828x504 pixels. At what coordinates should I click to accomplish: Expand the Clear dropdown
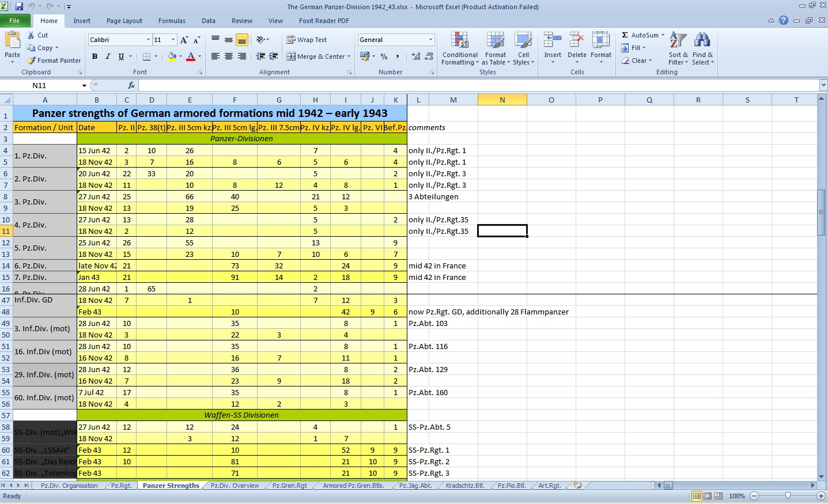click(650, 60)
